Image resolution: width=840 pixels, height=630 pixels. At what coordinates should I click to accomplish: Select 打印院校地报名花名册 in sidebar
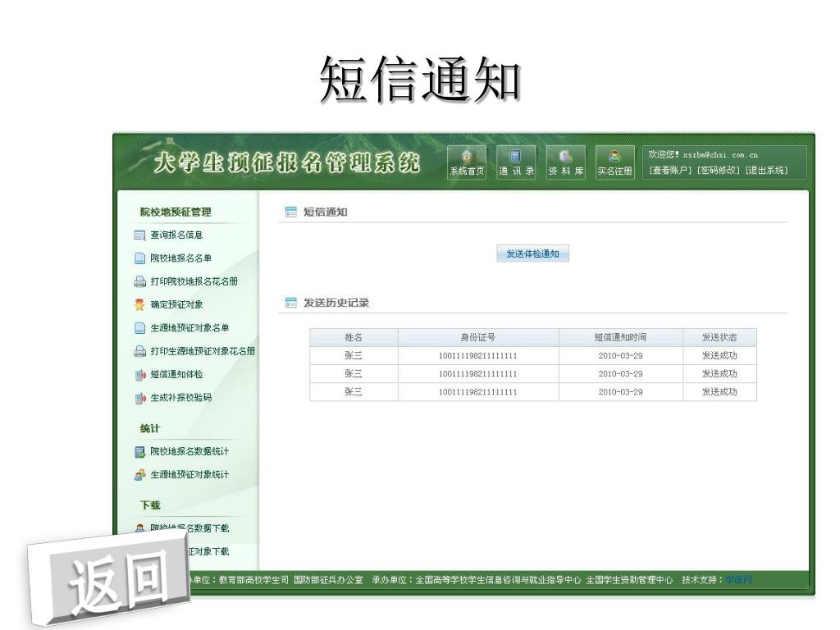[x=194, y=281]
